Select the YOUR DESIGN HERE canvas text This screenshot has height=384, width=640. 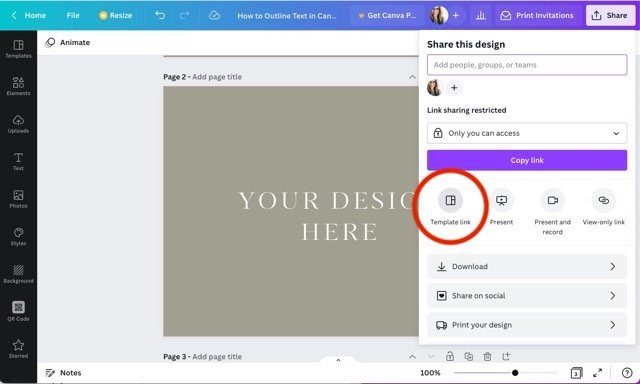(328, 216)
